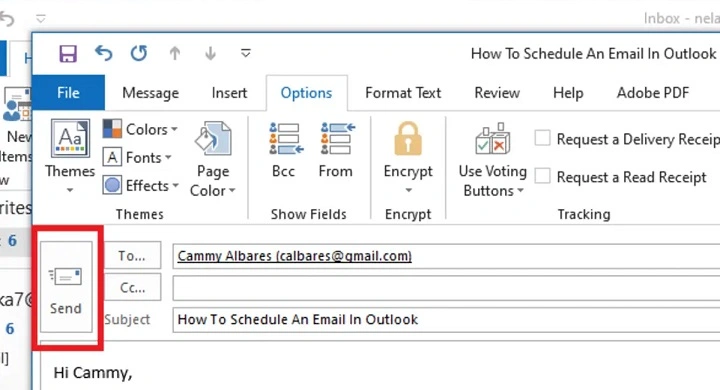Screen dimensions: 720x390
Task: Click the window title 'How To Schedule An Email In Outlook'
Action: click(593, 54)
